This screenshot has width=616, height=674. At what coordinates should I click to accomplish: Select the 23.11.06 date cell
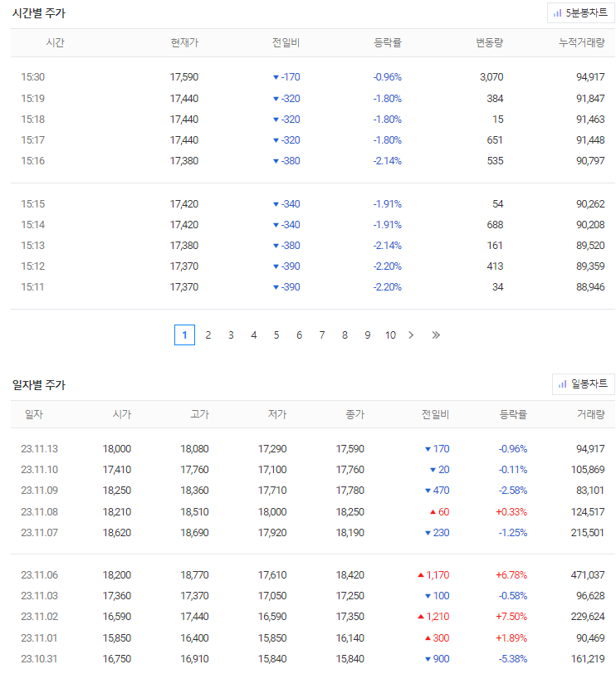point(39,574)
